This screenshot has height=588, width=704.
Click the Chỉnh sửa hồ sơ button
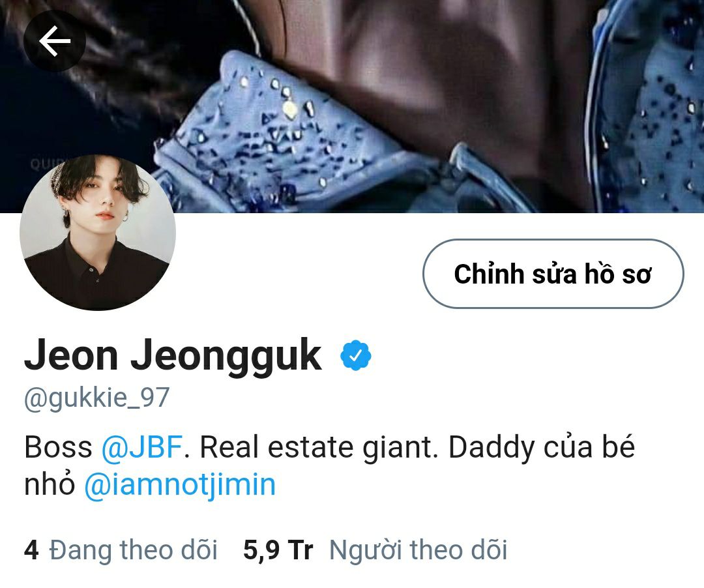coord(553,274)
